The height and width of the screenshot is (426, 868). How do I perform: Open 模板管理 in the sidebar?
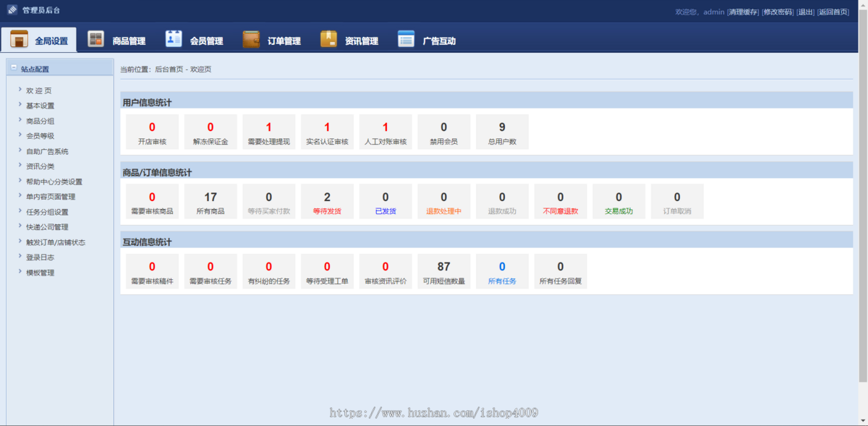point(41,273)
